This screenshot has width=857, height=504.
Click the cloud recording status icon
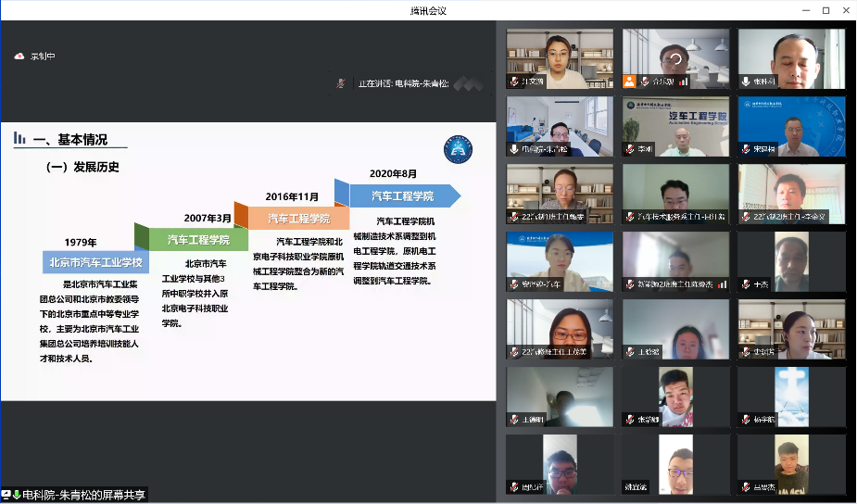pyautogui.click(x=19, y=57)
